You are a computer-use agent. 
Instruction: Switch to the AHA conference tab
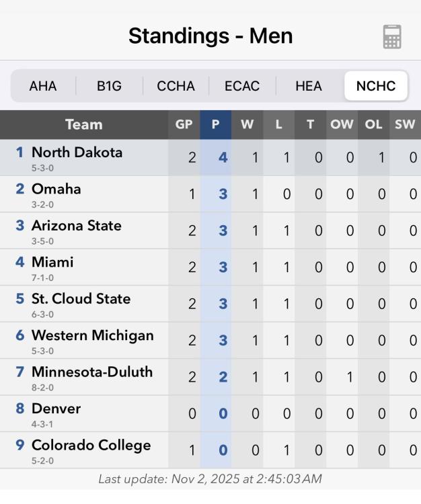click(x=43, y=86)
